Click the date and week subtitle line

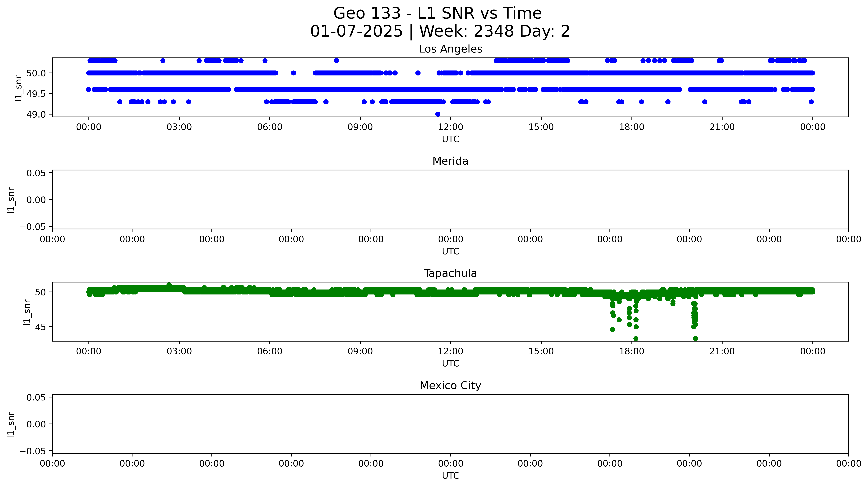[440, 31]
